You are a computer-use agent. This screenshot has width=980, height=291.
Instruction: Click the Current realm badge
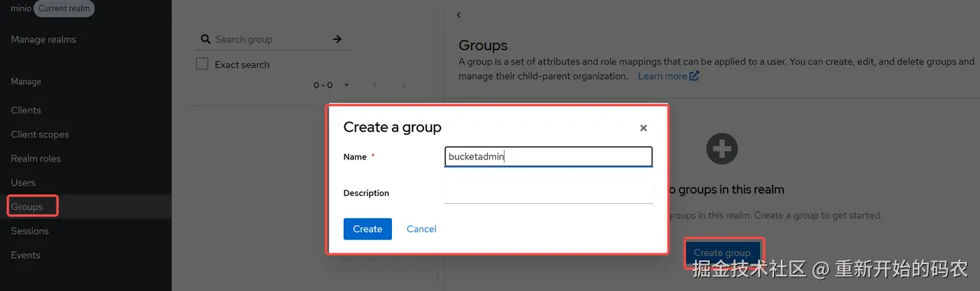64,9
